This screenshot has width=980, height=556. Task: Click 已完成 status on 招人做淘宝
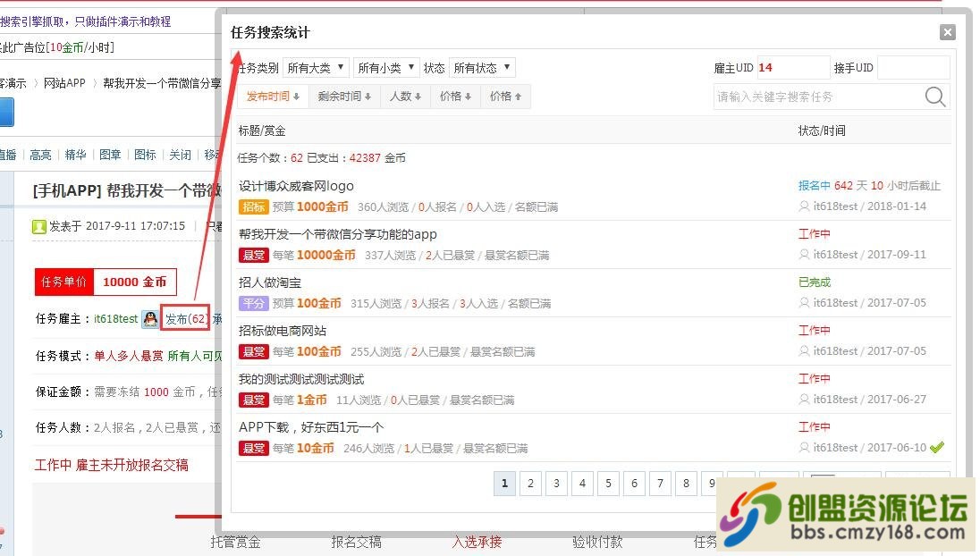(815, 282)
